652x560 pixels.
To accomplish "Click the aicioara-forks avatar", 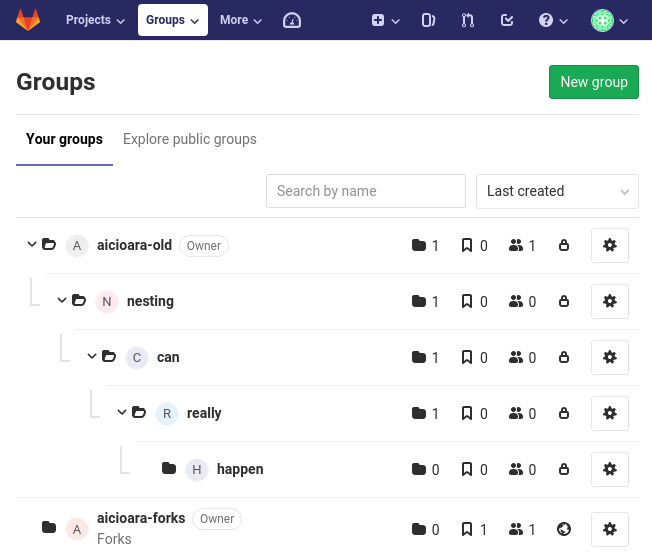I will [77, 529].
